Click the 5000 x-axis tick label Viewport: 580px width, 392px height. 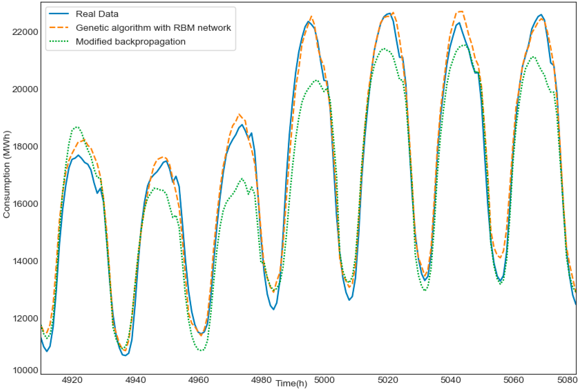(x=324, y=380)
